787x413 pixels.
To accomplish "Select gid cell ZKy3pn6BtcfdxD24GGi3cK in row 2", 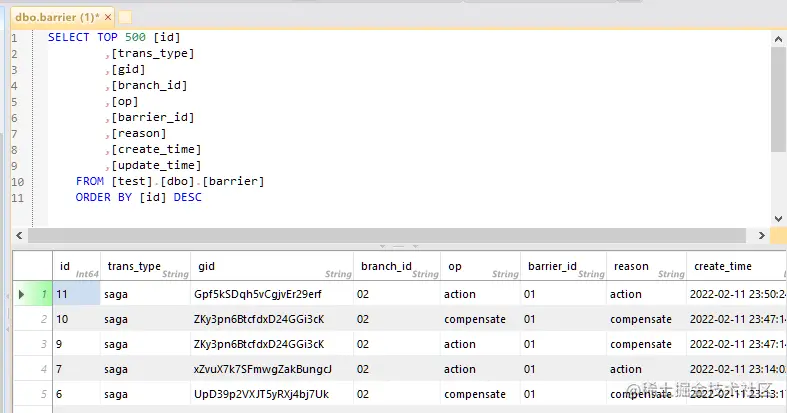I will [272, 319].
